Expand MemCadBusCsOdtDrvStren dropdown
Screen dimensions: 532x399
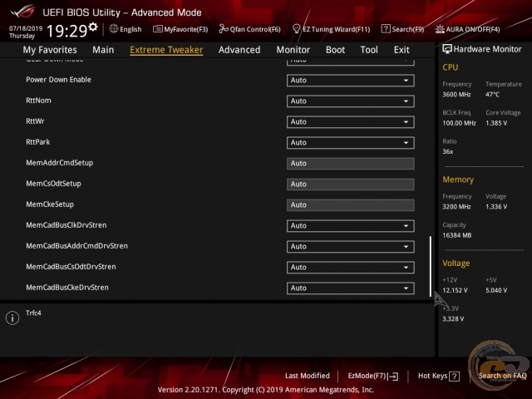tap(350, 268)
